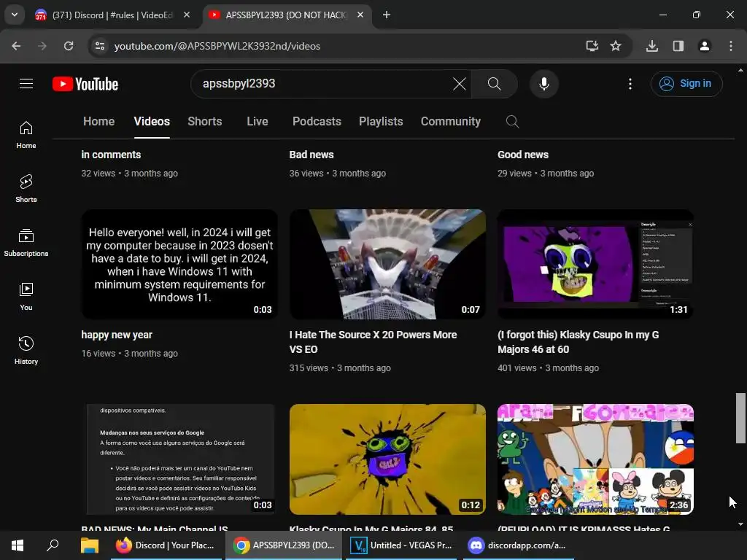The width and height of the screenshot is (747, 560).
Task: Open Windows taskbar search
Action: [x=53, y=545]
